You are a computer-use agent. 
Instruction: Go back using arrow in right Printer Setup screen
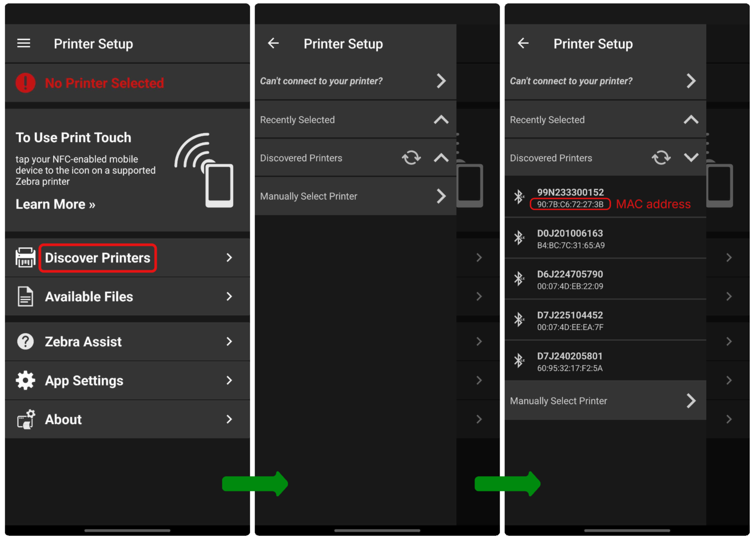click(x=523, y=43)
